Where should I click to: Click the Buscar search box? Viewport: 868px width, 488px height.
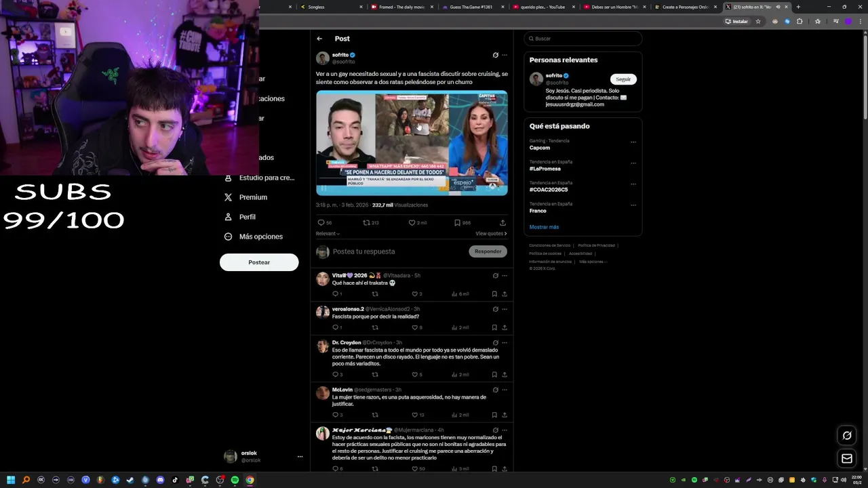click(583, 39)
